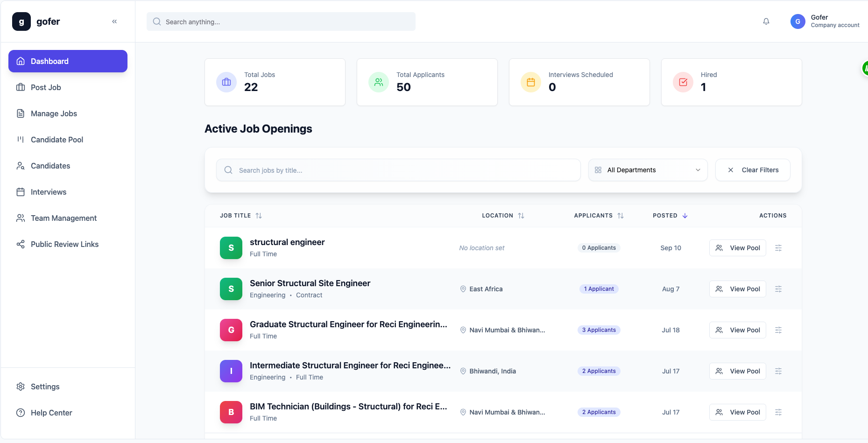Click the Hired checkmark icon
The width and height of the screenshot is (868, 443).
tap(683, 82)
